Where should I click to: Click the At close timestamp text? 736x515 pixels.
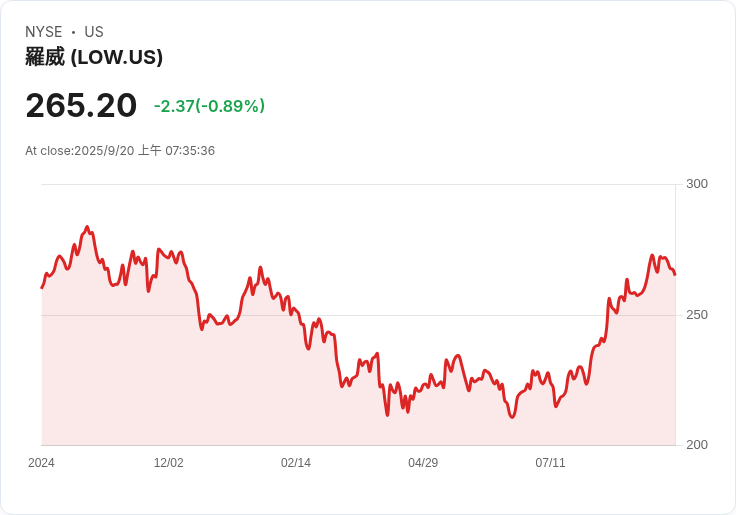[x=120, y=151]
